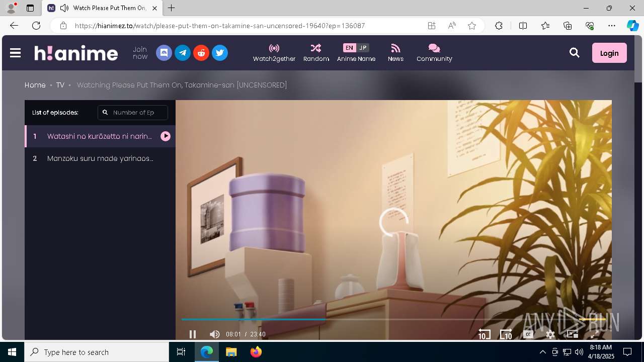Select episode 2 Manzoku suru made
This screenshot has width=644, height=362.
(x=100, y=158)
